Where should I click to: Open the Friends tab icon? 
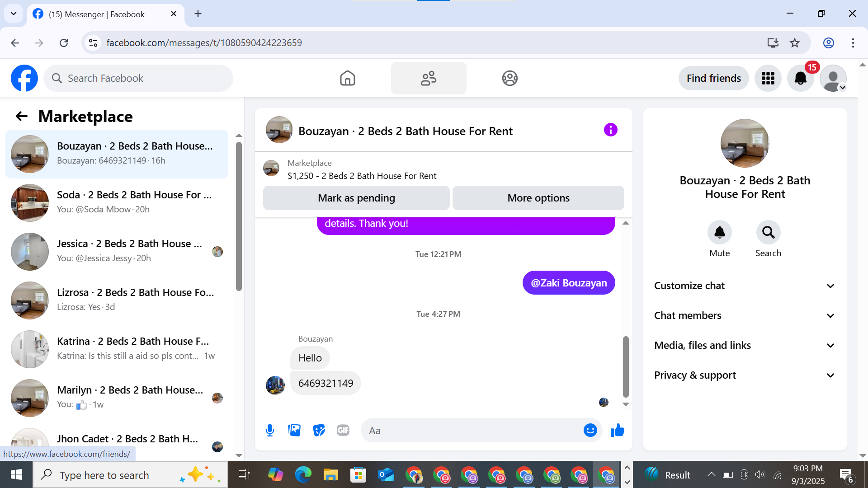pyautogui.click(x=429, y=78)
